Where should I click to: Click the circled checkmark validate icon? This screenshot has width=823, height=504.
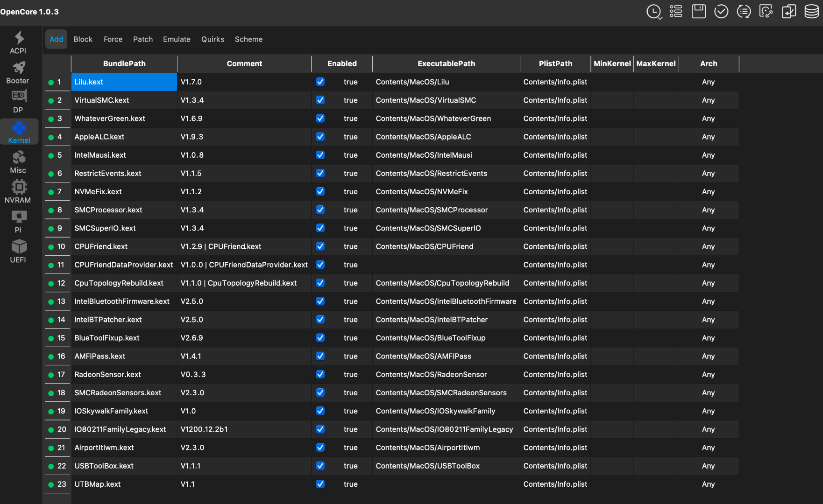click(x=721, y=11)
